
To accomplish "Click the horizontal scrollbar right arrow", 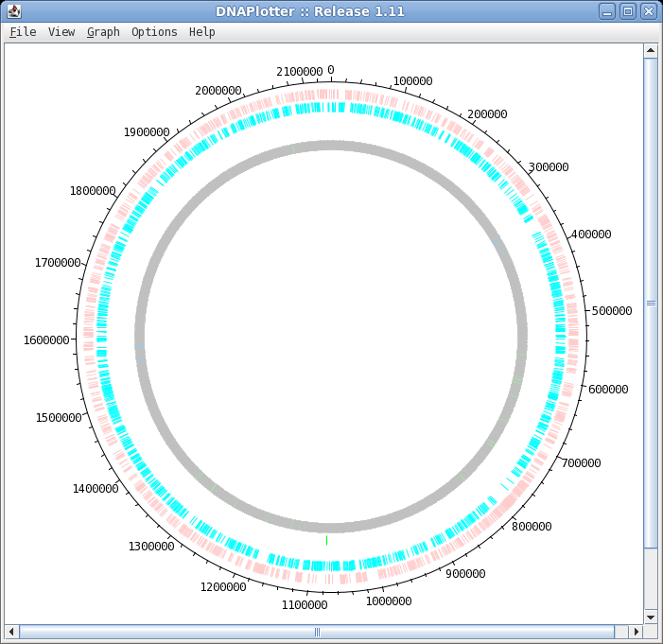I will coord(635,632).
